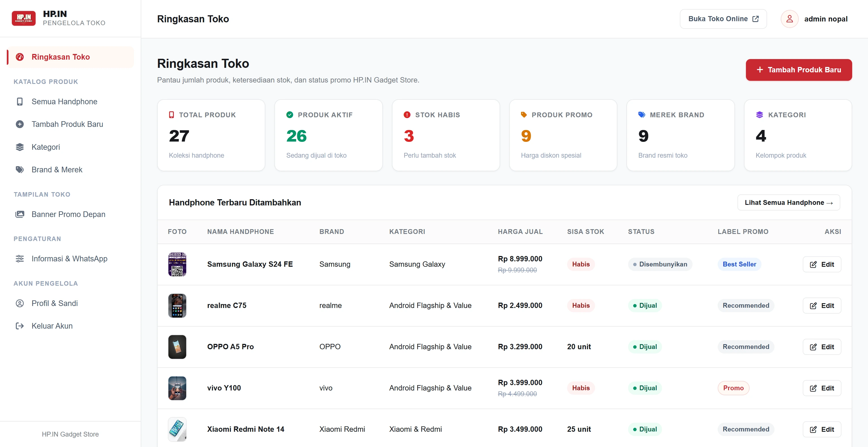Screen dimensions: 868x447
Task: Click the user circle icon for Profil & Sandi
Action: [20, 303]
